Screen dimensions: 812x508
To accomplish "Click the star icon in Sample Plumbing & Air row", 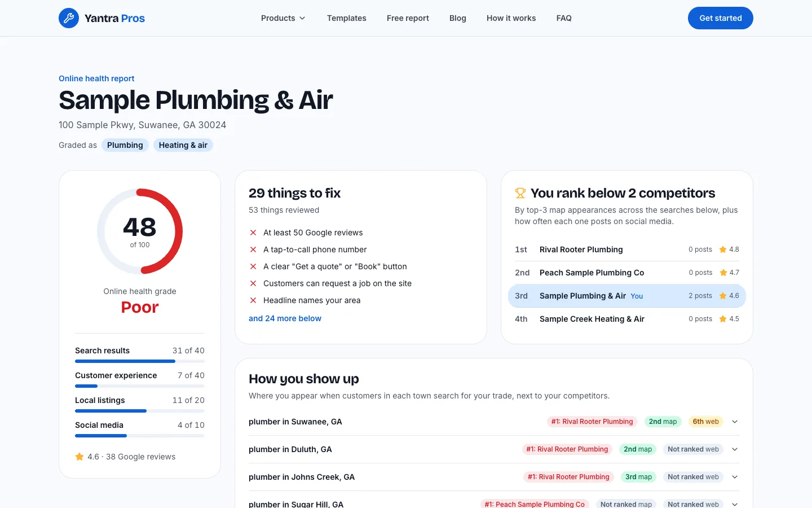I will 723,296.
